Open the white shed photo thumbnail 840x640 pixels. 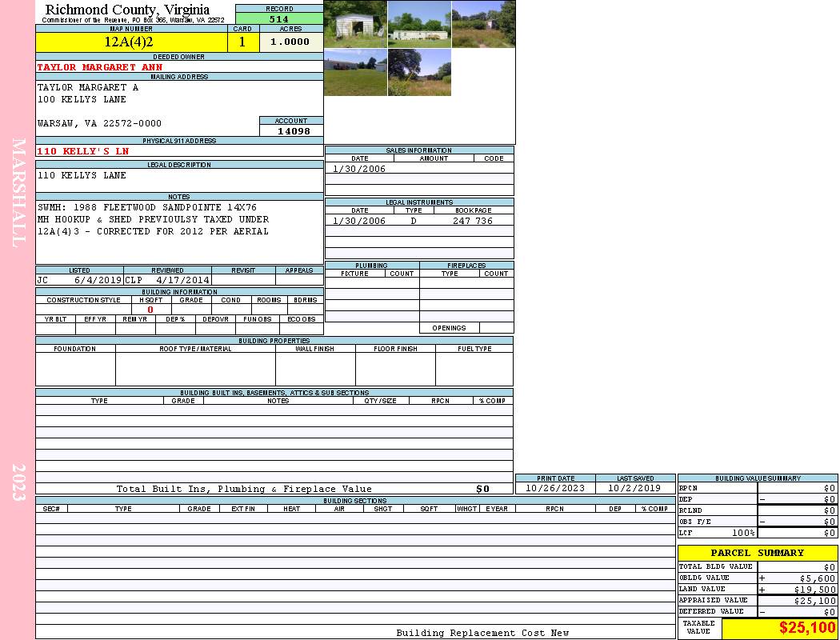tap(355, 24)
